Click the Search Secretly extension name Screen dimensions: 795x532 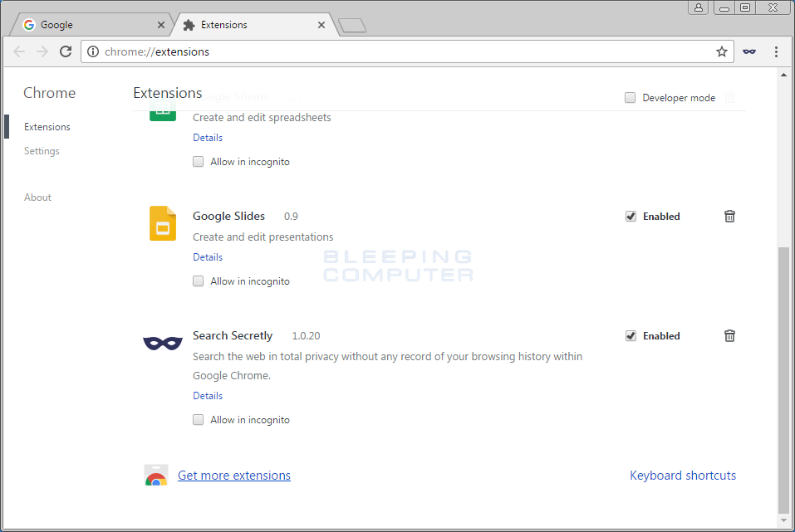click(x=233, y=336)
